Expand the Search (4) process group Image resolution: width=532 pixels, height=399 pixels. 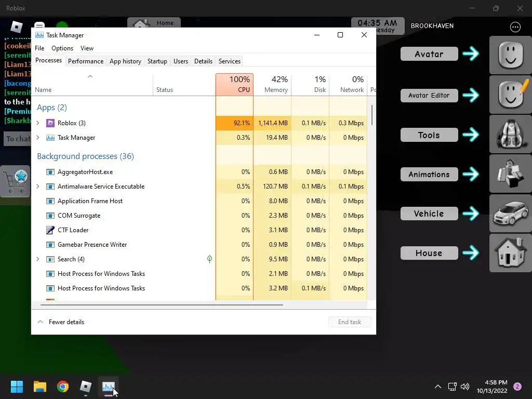[x=38, y=259]
